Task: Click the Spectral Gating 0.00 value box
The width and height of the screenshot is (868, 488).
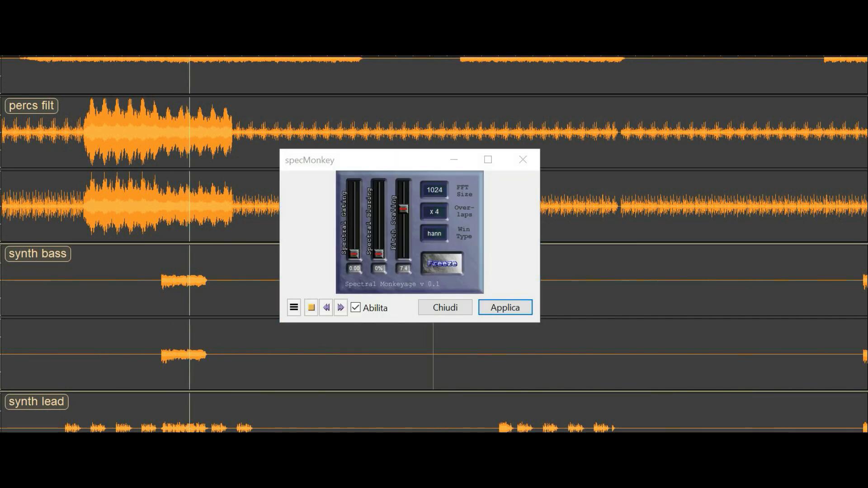Action: coord(354,268)
